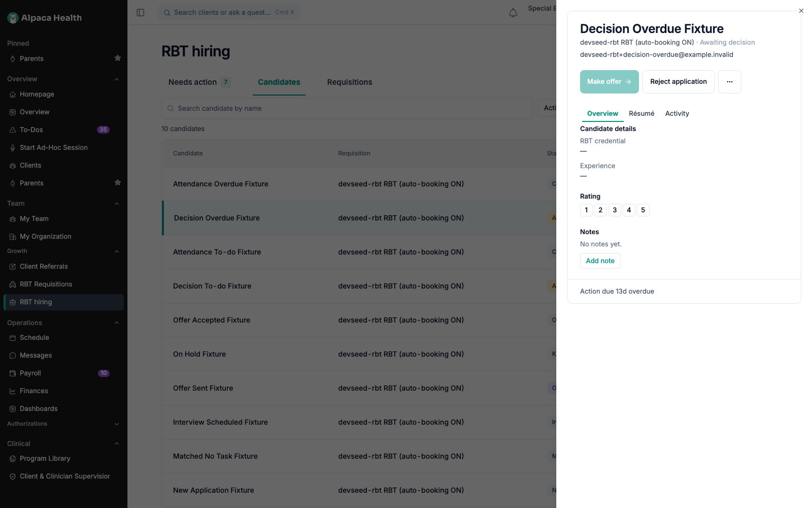Toggle the sidebar panel icon

141,13
